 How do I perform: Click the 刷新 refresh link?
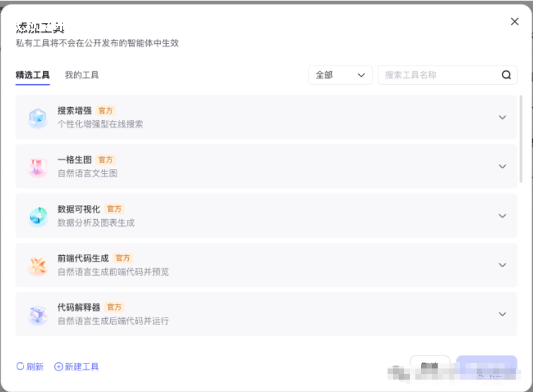(x=30, y=367)
